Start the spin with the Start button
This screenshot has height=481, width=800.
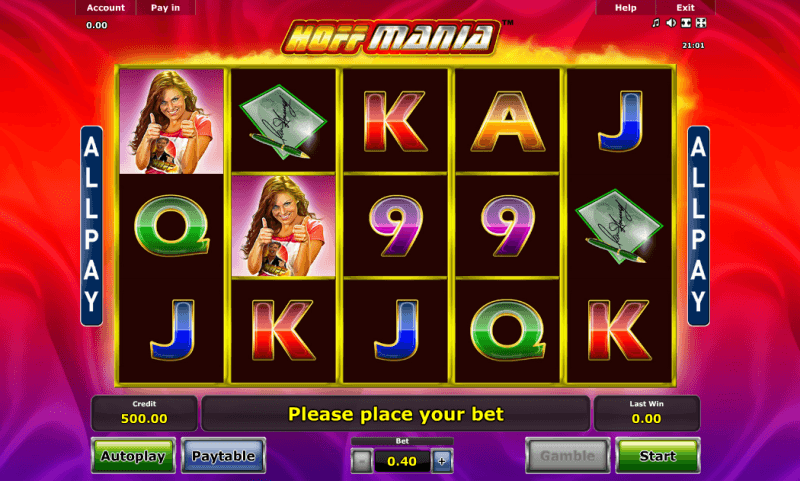[x=658, y=455]
